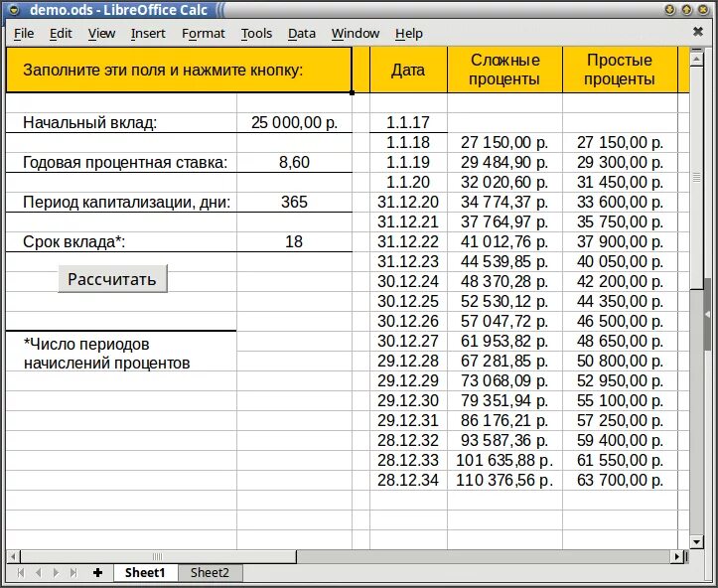Select date cell 30.12.26
Screen dimensions: 718x588
coord(408,321)
